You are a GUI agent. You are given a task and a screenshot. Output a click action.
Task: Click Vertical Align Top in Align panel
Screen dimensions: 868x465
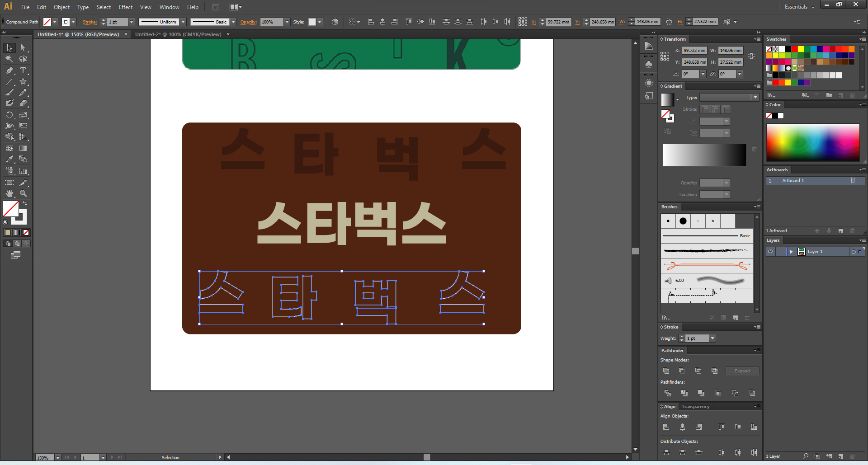pos(722,427)
